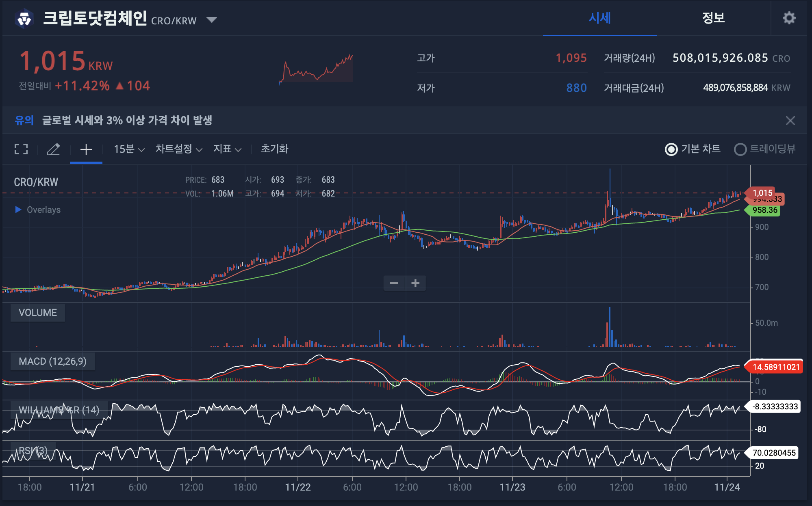Switch to the 정보 tab
Image resolution: width=812 pixels, height=506 pixels.
713,18
